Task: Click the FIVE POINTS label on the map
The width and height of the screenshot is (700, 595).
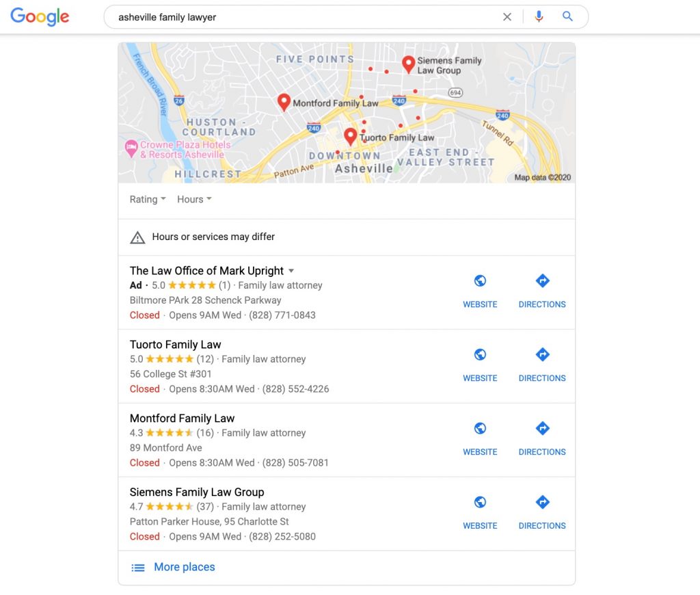Action: [314, 59]
